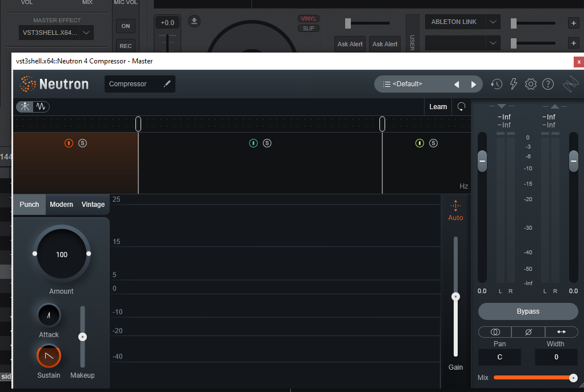The image size is (584, 392).
Task: Click the eject upload icon in DJ deck
Action: click(x=194, y=21)
